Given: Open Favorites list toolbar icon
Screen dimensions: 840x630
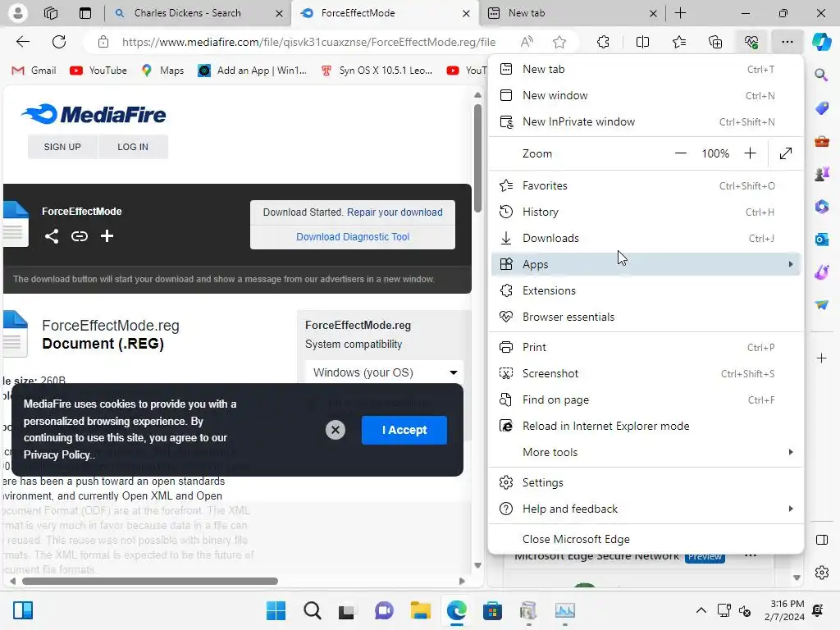Looking at the screenshot, I should (x=678, y=42).
